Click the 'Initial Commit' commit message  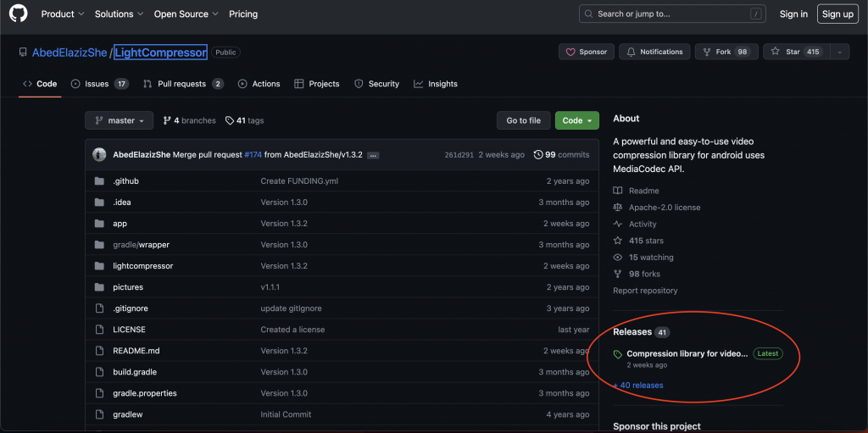pyautogui.click(x=286, y=414)
